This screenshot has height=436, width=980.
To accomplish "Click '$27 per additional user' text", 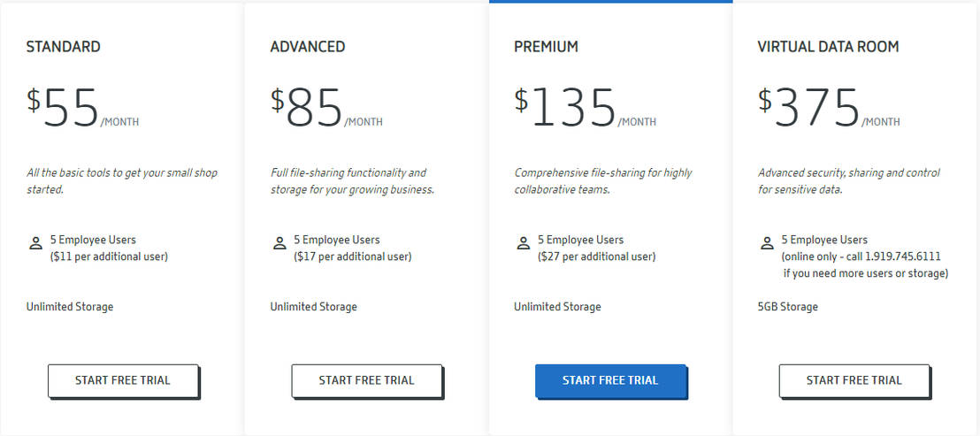I will [596, 256].
